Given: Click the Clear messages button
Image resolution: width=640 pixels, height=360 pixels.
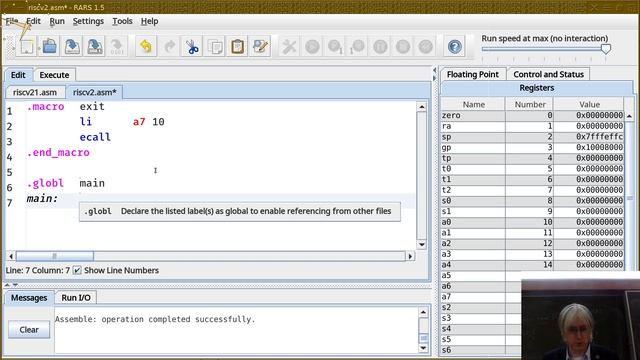Looking at the screenshot, I should point(29,329).
